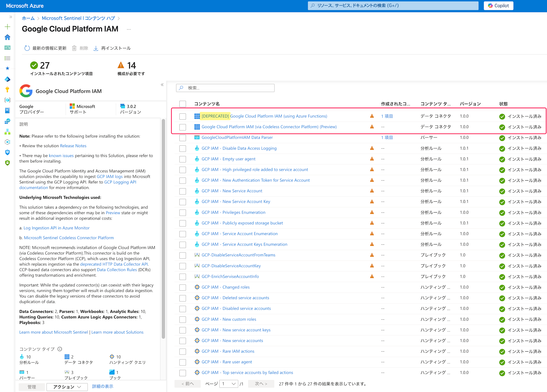
Task: Focus the Azure global search bar
Action: 393,6
